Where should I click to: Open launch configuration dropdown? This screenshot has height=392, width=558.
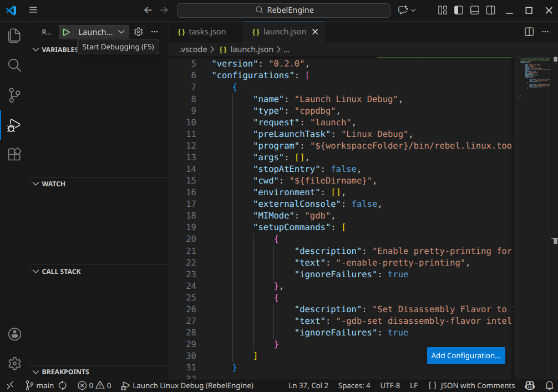(x=101, y=32)
